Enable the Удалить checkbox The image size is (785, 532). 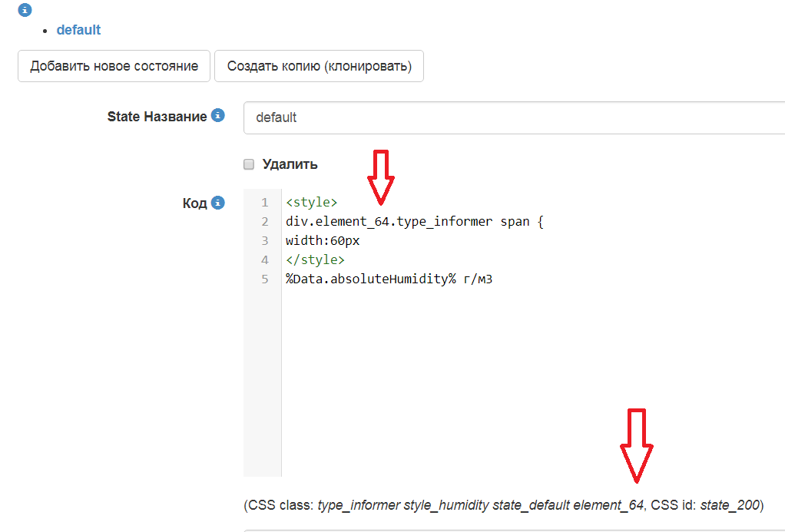pyautogui.click(x=249, y=164)
